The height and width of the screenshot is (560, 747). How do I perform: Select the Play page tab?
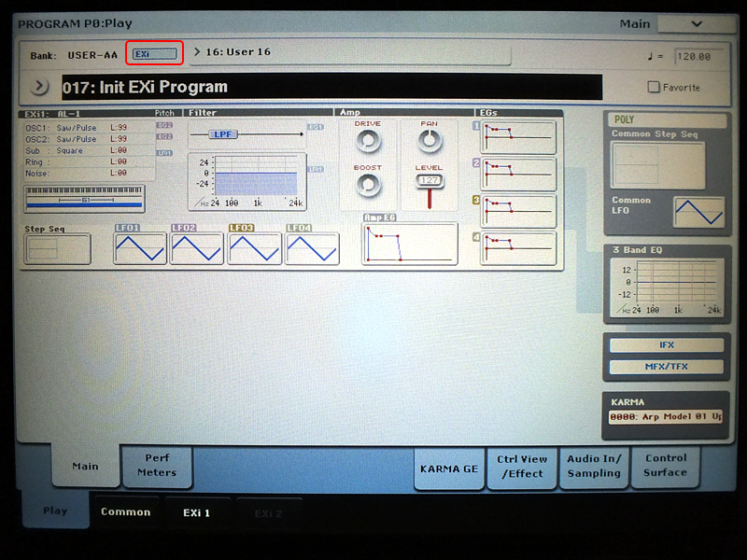[x=55, y=511]
